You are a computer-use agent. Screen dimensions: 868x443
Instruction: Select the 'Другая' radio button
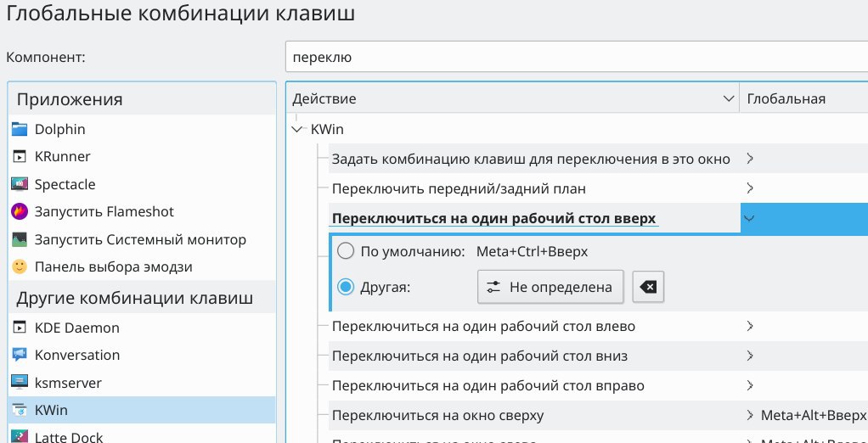coord(346,287)
